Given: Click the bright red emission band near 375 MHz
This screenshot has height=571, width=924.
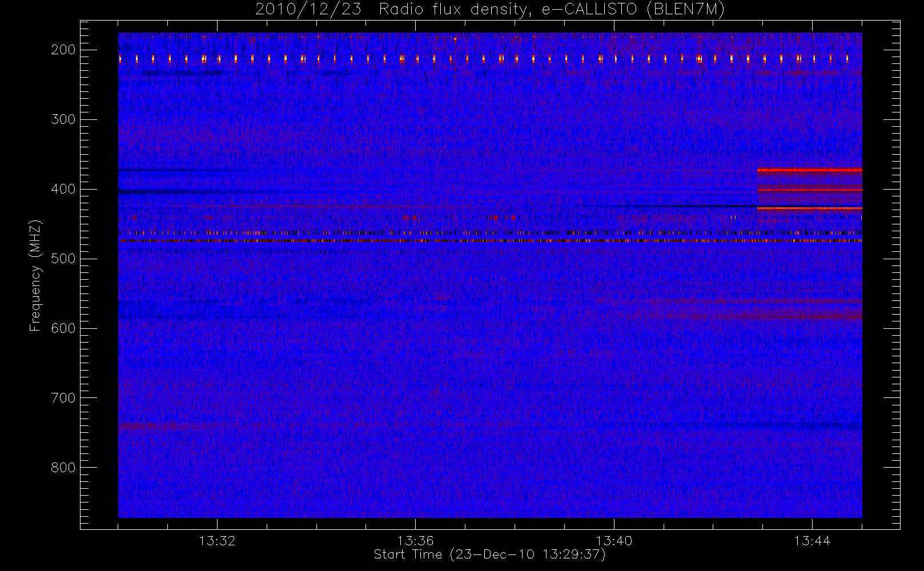Looking at the screenshot, I should (x=809, y=170).
